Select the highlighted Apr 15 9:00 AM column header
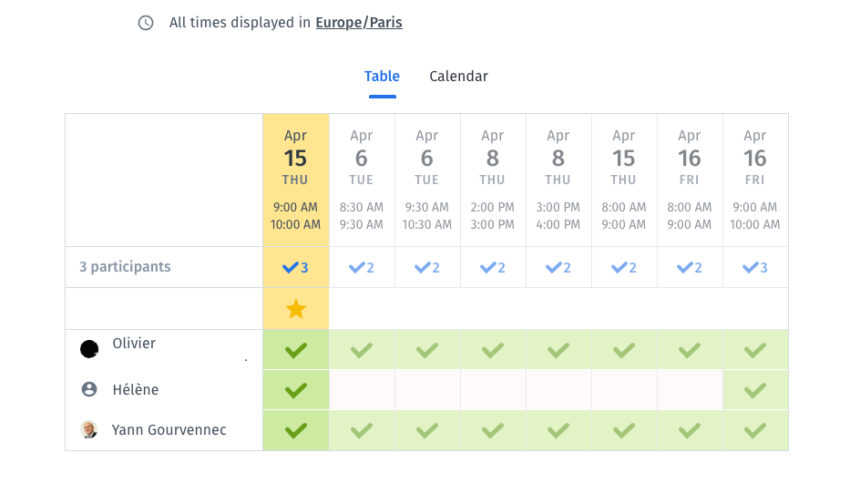The width and height of the screenshot is (850, 484). point(296,180)
